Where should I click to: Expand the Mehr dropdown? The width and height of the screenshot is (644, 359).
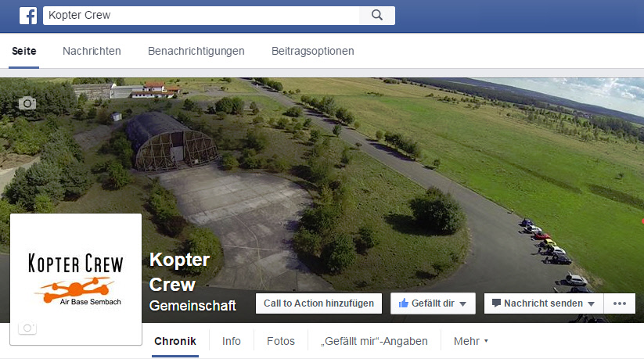[471, 341]
